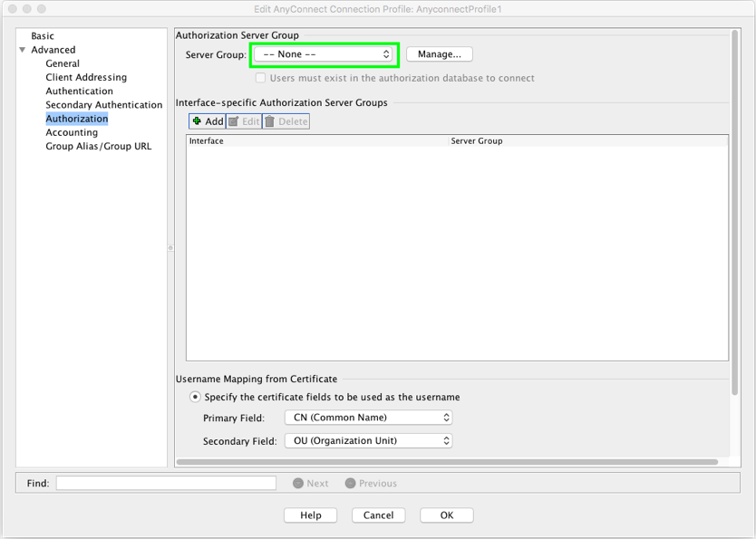The width and height of the screenshot is (756, 539).
Task: Click the Delete trash can icon
Action: (x=270, y=121)
